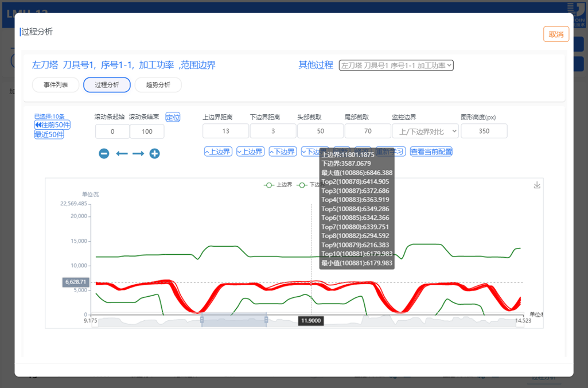Select the 过程分析 tab
The width and height of the screenshot is (588, 388).
107,85
